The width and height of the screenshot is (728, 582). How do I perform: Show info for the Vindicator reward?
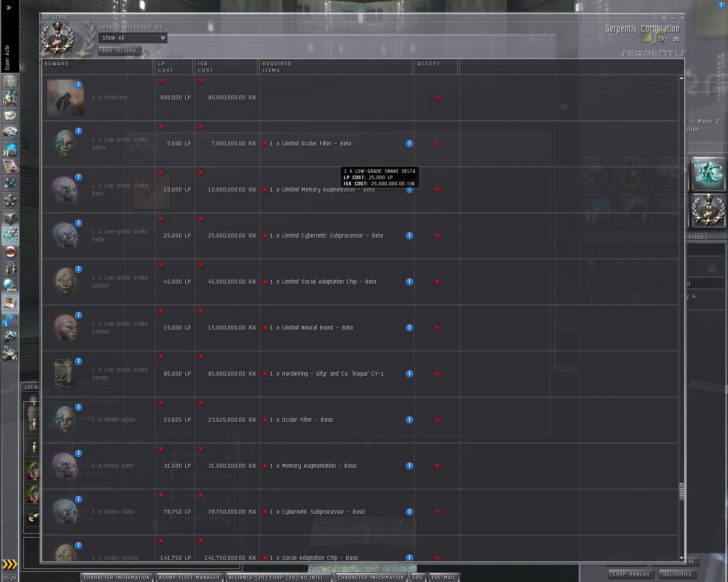coord(78,85)
